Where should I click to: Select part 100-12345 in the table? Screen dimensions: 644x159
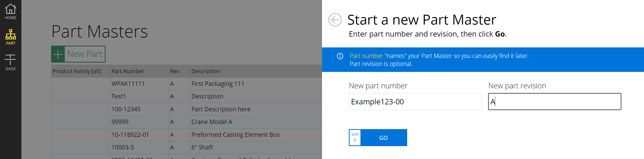point(126,109)
